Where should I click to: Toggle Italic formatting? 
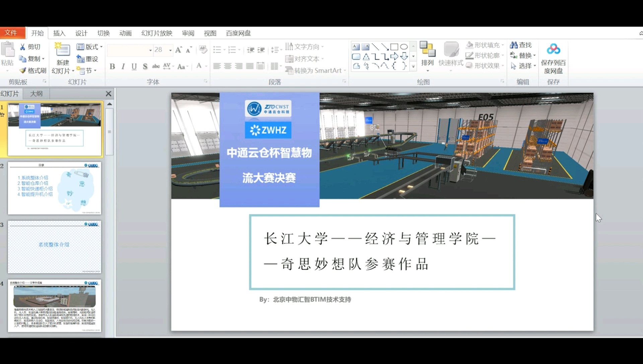pos(123,66)
